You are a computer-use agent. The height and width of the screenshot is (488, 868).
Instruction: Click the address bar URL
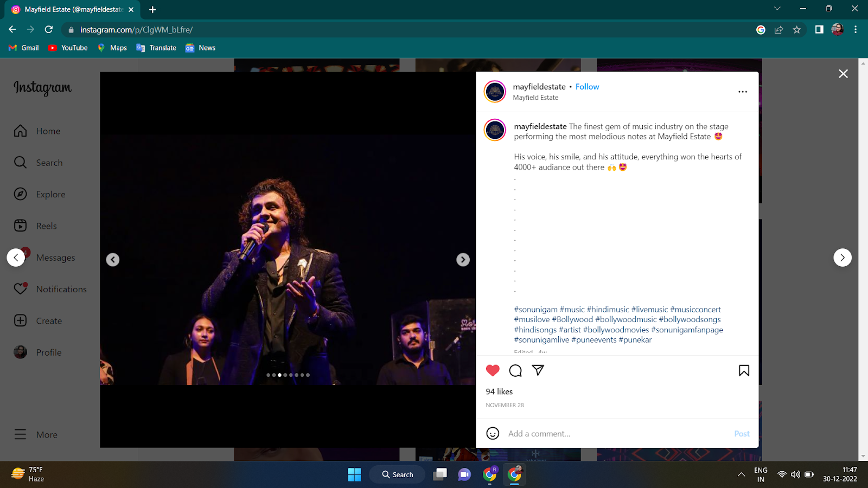coord(136,30)
